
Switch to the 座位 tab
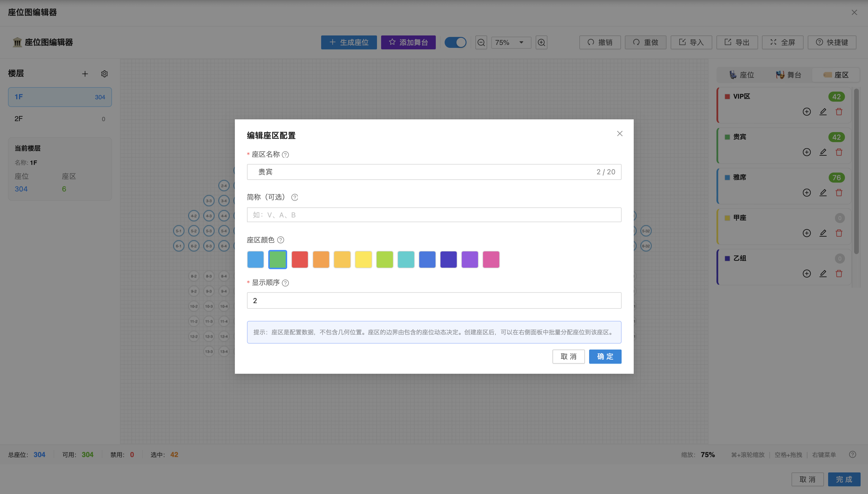[742, 75]
